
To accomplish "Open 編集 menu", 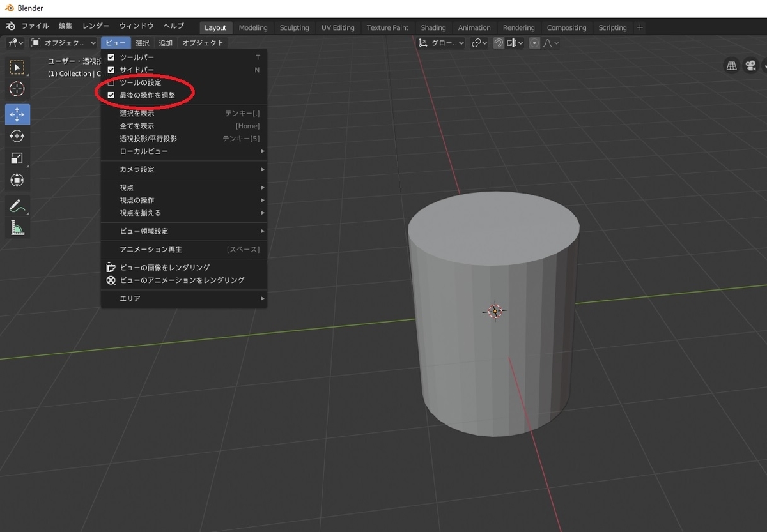I will pos(65,26).
